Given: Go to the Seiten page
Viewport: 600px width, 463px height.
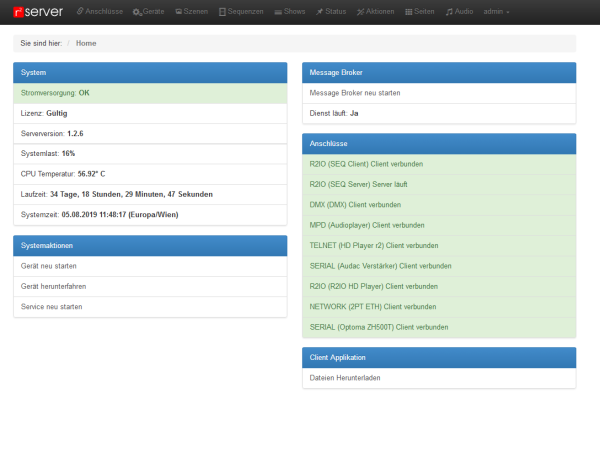Looking at the screenshot, I should pyautogui.click(x=421, y=11).
